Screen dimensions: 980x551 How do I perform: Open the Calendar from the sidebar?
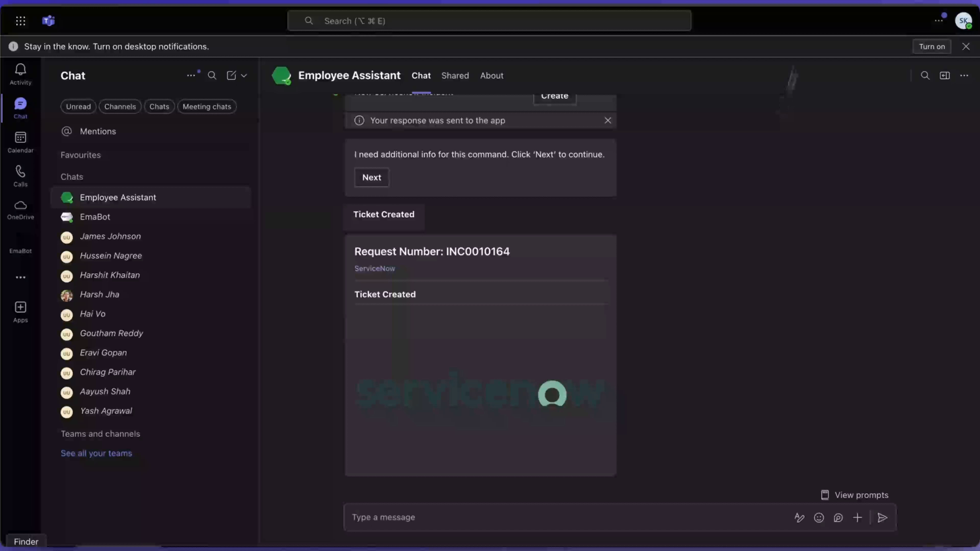(x=20, y=141)
